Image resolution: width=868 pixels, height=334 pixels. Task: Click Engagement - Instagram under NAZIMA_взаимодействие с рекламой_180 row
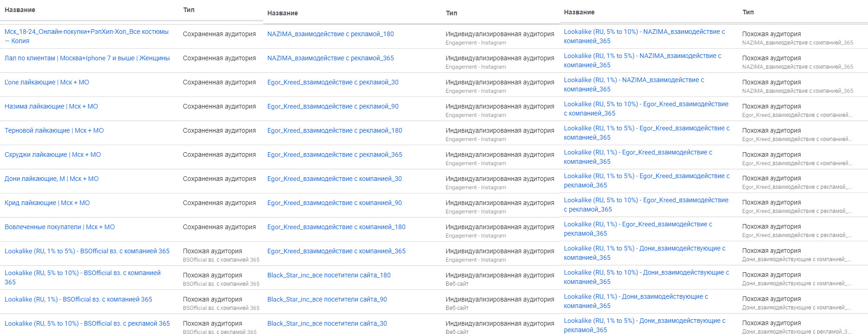(476, 43)
